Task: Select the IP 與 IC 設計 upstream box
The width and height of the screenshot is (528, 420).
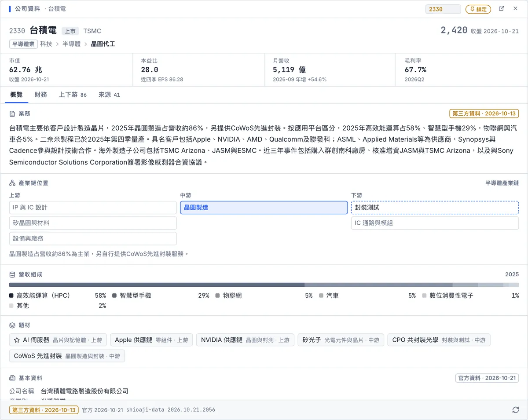Action: click(x=93, y=208)
